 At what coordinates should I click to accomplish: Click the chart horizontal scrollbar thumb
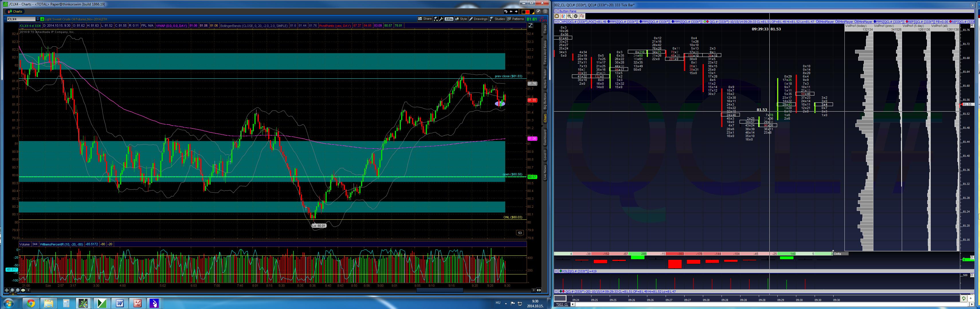(440, 290)
